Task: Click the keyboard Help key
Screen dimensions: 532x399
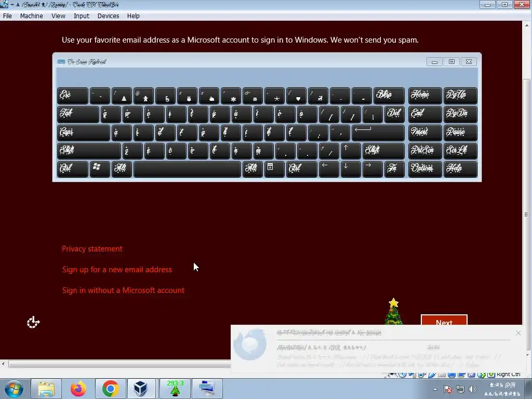Action: click(x=460, y=169)
